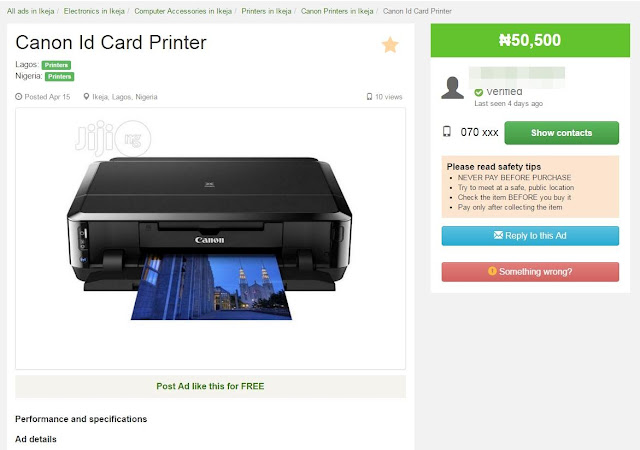Click the seller profile avatar icon
This screenshot has height=450, width=640.
452,88
